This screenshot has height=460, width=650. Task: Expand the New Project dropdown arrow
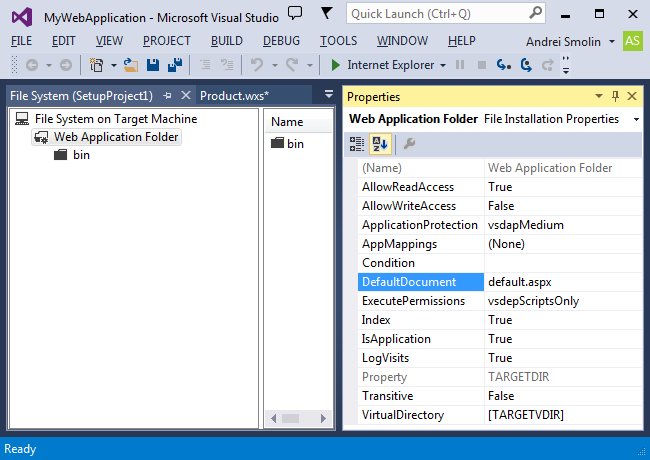(x=114, y=65)
